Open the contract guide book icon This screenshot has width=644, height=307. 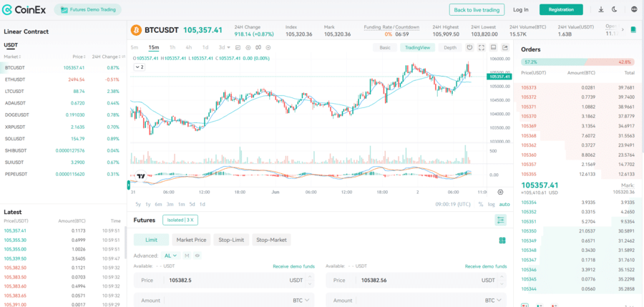coord(633,29)
